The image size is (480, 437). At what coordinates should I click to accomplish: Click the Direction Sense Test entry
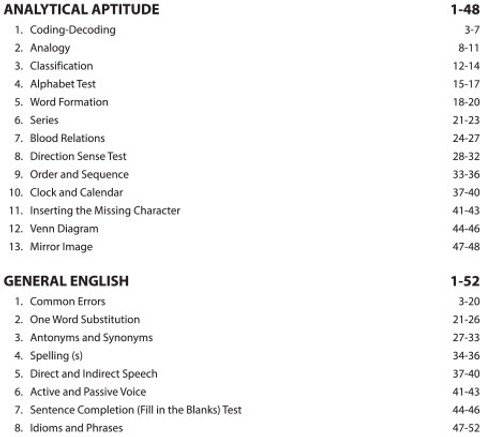tap(78, 156)
